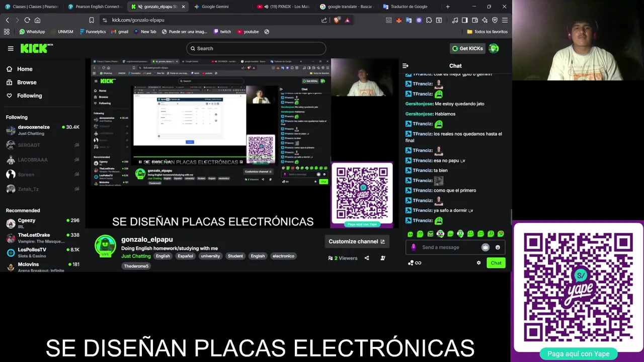This screenshot has width=644, height=362.
Task: Reload the page
Action: pos(27,20)
